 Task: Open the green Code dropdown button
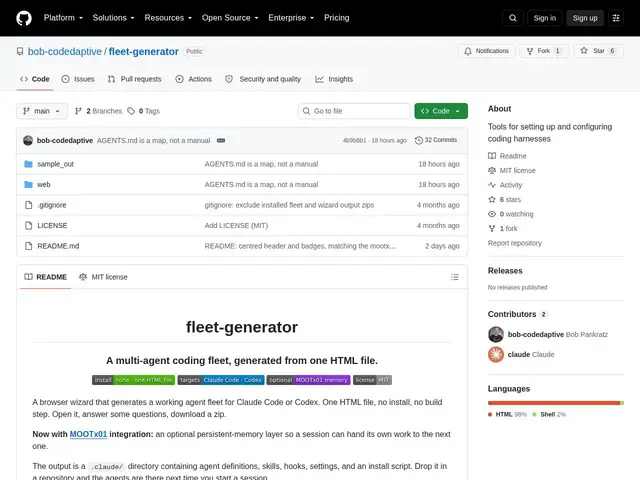tap(441, 111)
